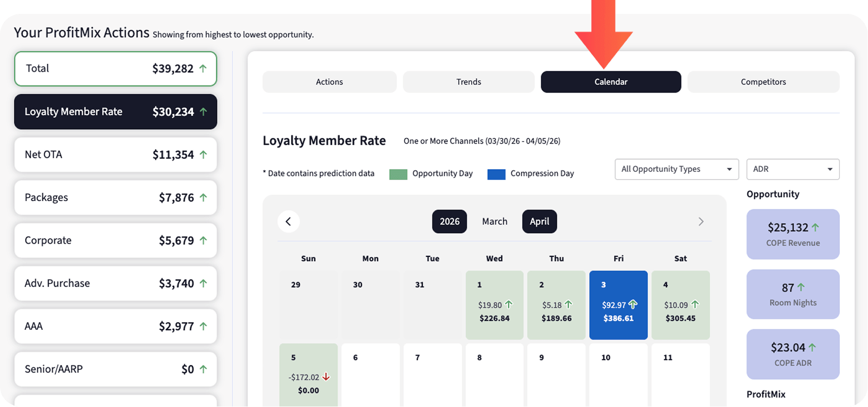868x407 pixels.
Task: Click the up arrow next to 87 Room Nights
Action: point(801,288)
